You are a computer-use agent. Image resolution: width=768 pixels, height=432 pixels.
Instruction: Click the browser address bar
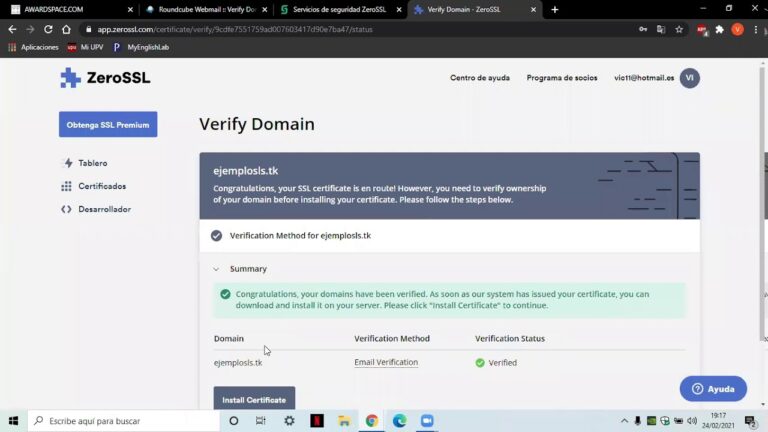[358, 29]
